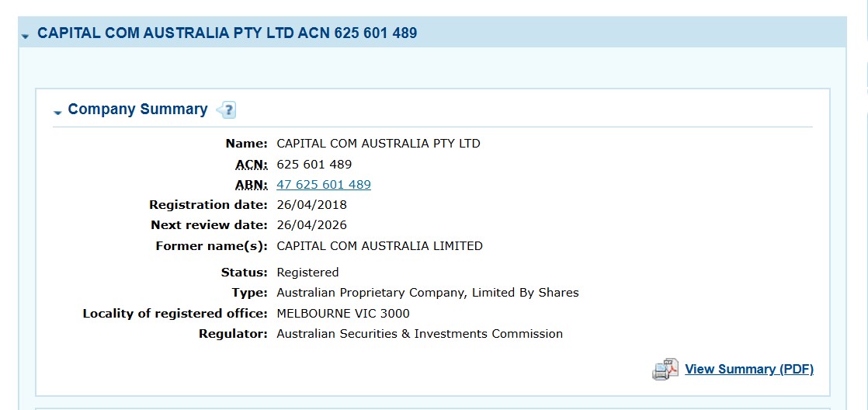The height and width of the screenshot is (410, 868).
Task: Click the regulator Australian Securities & Investments Commission
Action: (419, 334)
